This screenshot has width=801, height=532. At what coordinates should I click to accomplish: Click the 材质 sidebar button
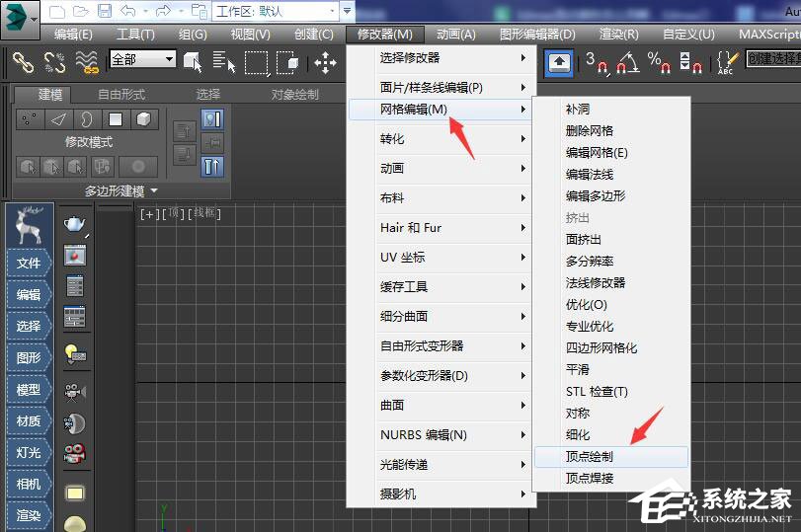click(29, 421)
